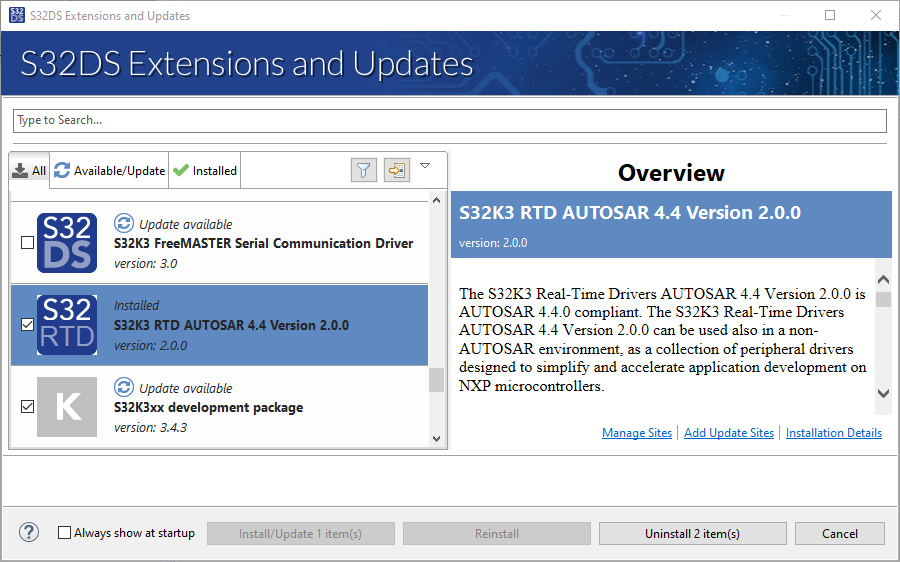Click the Overview heading
This screenshot has width=900, height=562.
[671, 173]
